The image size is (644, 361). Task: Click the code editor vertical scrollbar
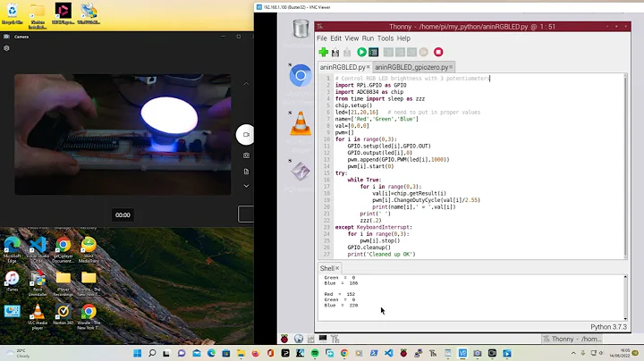(625, 164)
